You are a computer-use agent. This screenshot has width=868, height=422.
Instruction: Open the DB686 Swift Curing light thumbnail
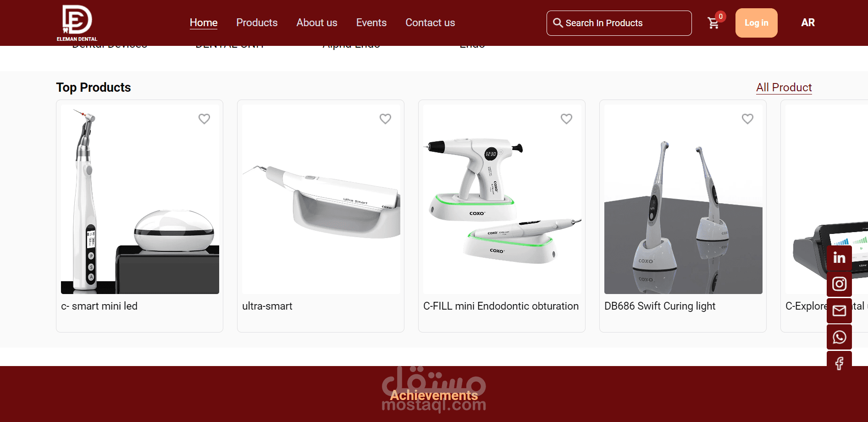[x=683, y=199]
